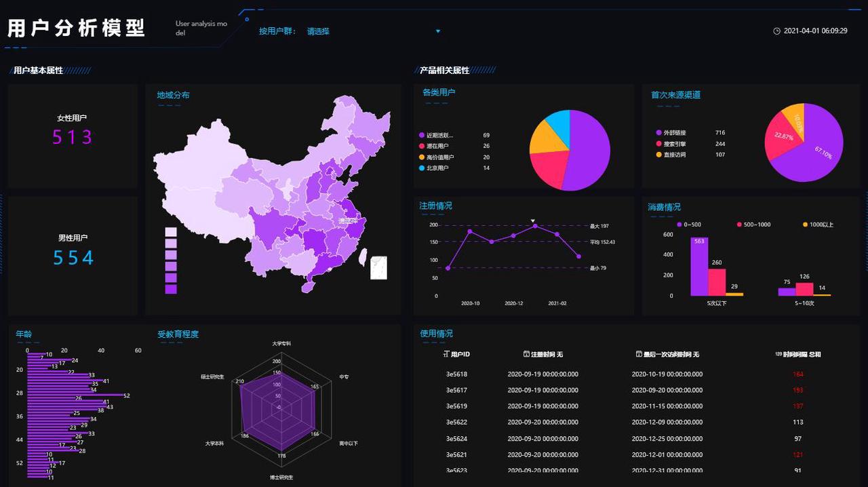The width and height of the screenshot is (868, 487).
Task: Click the 123 numeric icon before 时间间隔
Action: pyautogui.click(x=778, y=354)
